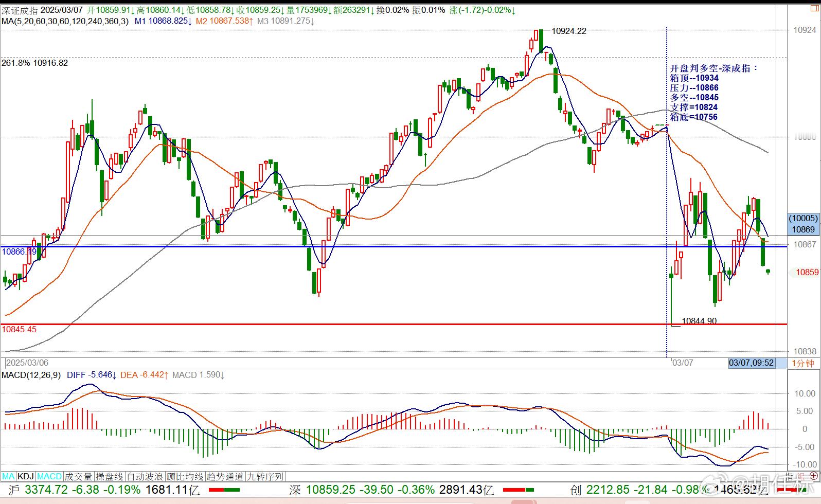The width and height of the screenshot is (821, 504).
Task: Click the 10869 price tag on right axis
Action: click(803, 229)
